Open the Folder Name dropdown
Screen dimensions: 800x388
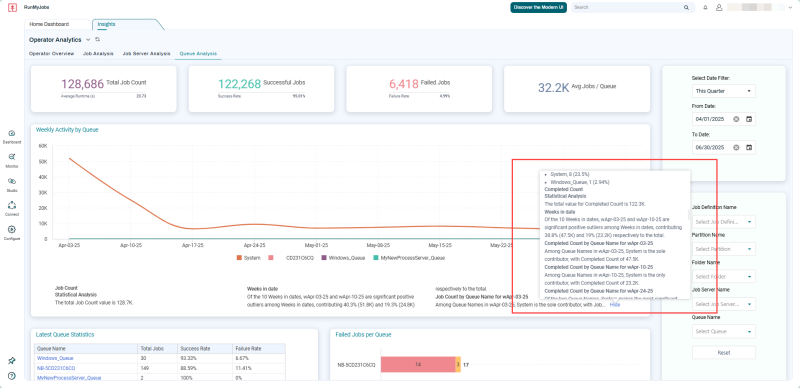723,277
